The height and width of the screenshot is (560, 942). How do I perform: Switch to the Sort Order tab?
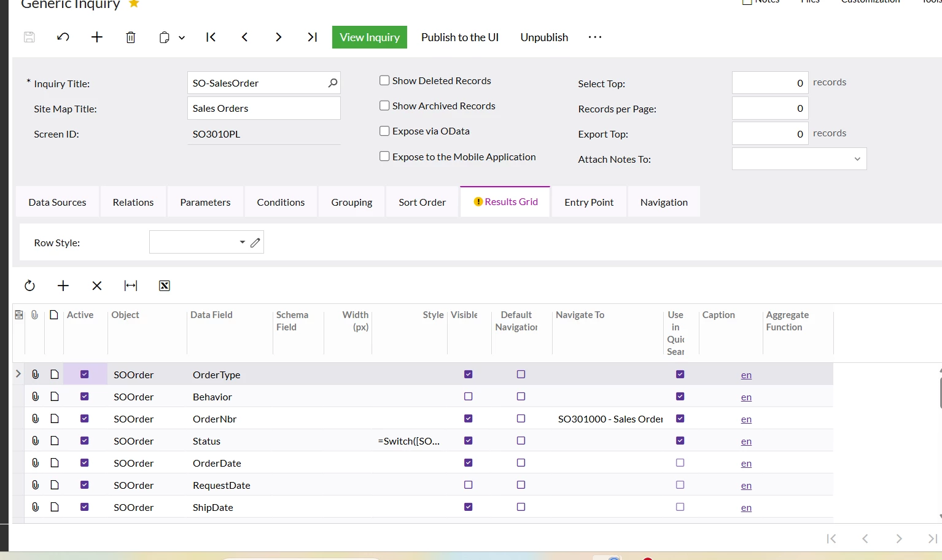pyautogui.click(x=422, y=202)
